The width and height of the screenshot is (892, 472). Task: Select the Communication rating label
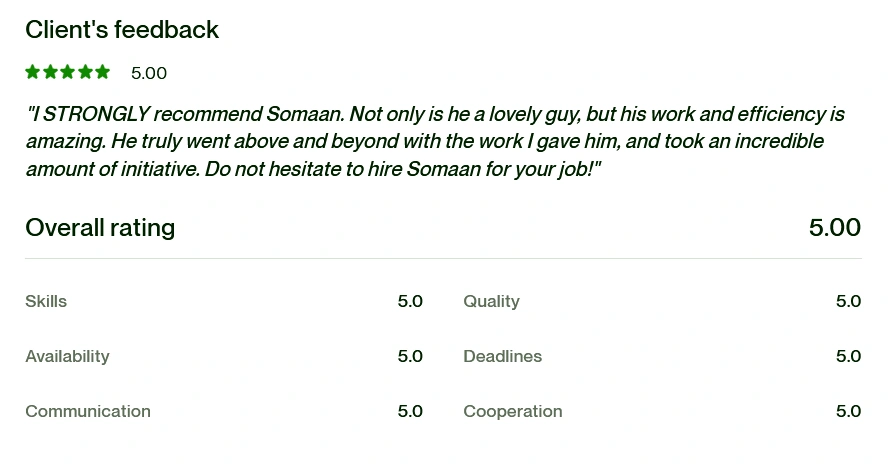[x=88, y=411]
